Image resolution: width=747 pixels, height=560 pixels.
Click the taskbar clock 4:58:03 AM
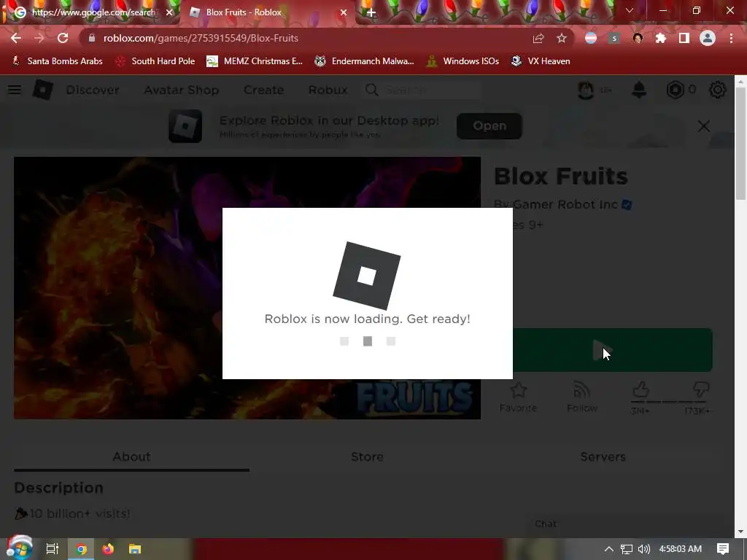681,549
